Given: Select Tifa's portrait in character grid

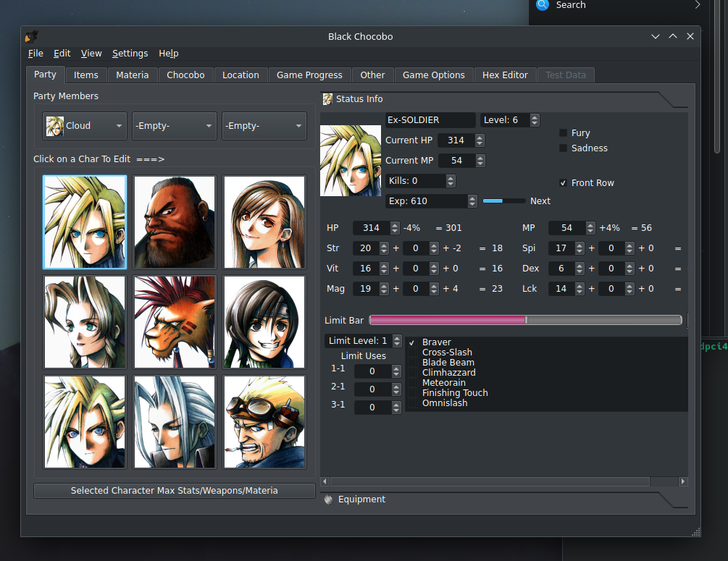Looking at the screenshot, I should [264, 222].
